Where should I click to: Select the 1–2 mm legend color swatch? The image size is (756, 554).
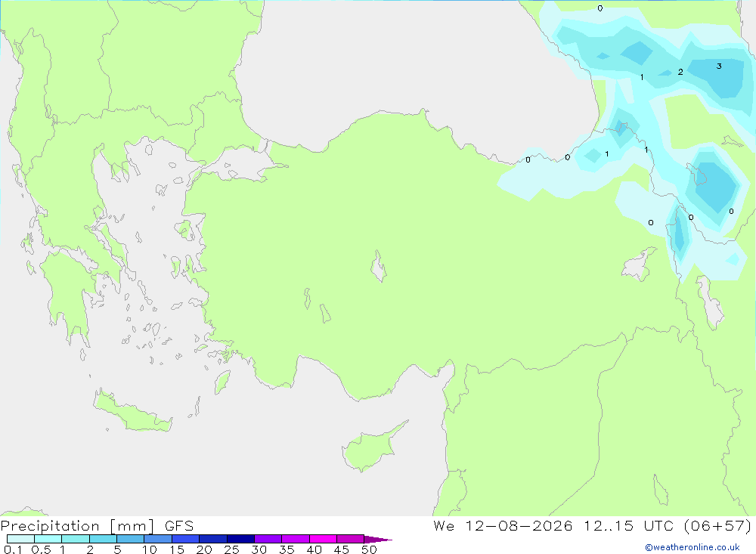(x=76, y=539)
